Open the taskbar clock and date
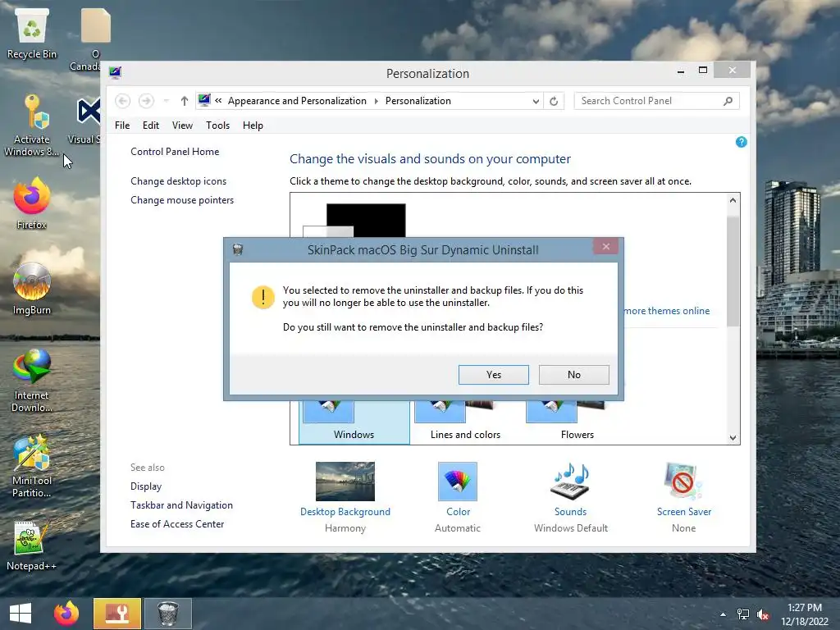This screenshot has width=840, height=630. pos(805,614)
